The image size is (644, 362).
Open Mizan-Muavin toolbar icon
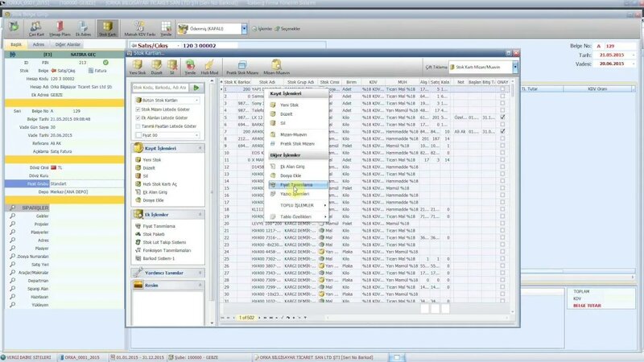(x=276, y=65)
